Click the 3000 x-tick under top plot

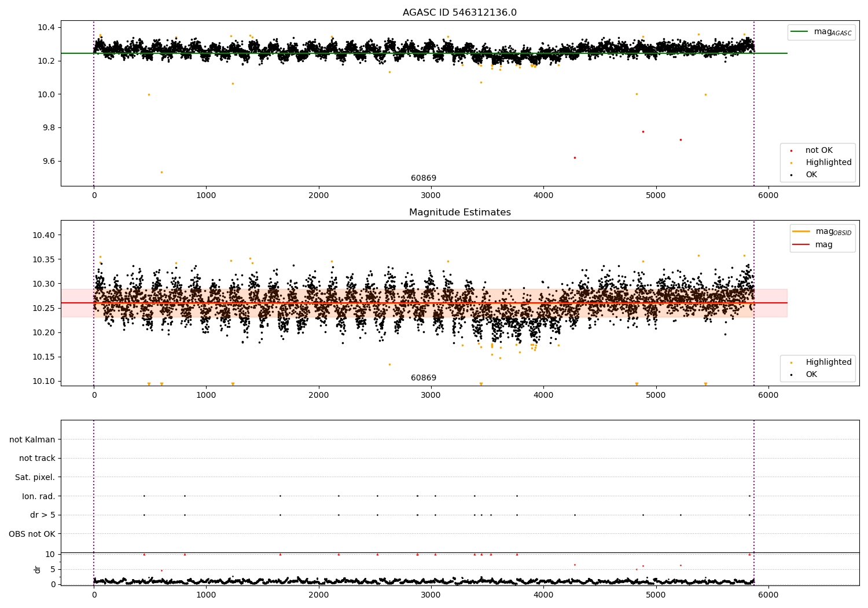pos(431,195)
